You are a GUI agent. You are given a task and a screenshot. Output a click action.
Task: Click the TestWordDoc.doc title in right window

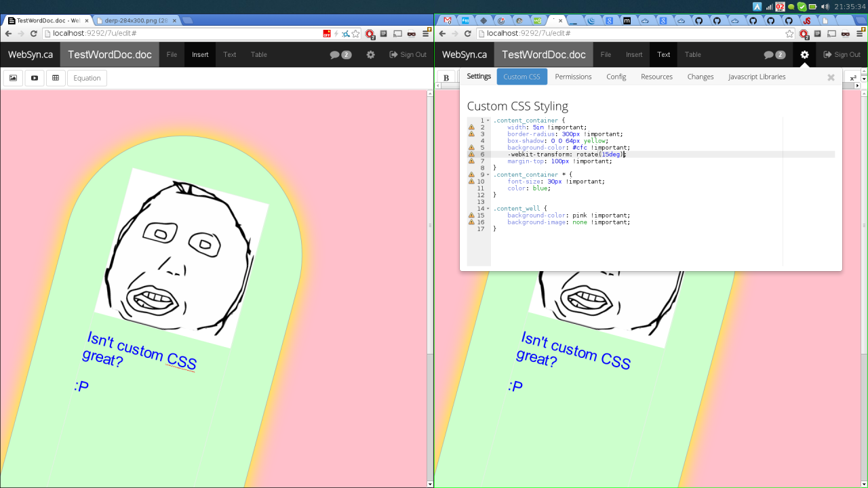tap(544, 55)
